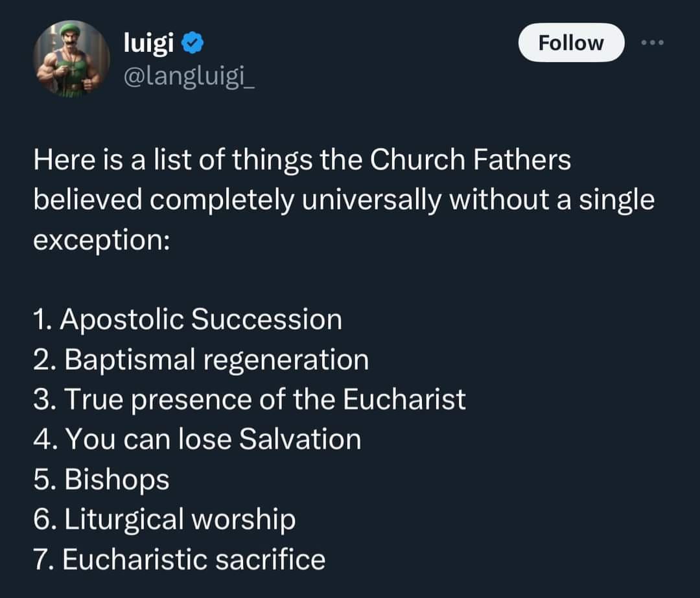Click the blue verified badge next to luigi

coord(193,43)
